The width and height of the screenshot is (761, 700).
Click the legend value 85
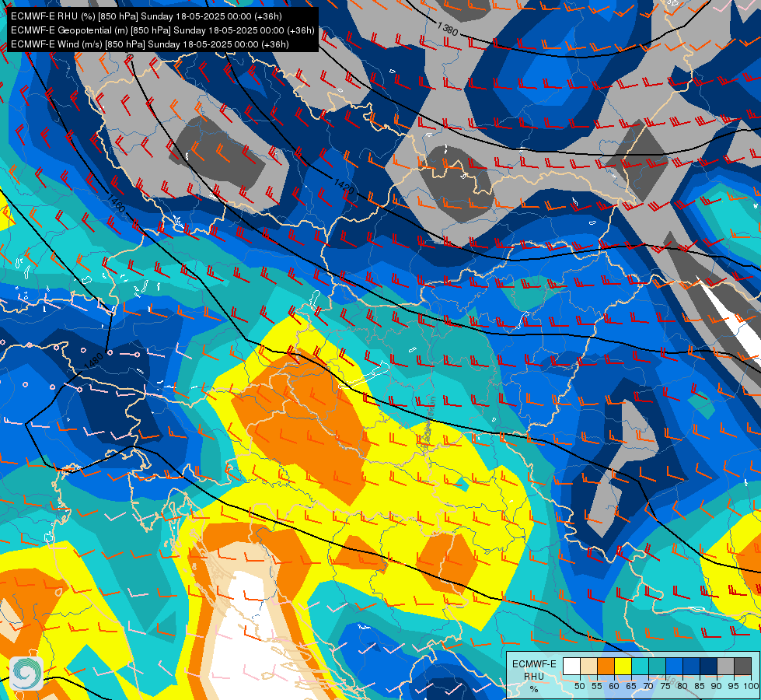tap(700, 686)
